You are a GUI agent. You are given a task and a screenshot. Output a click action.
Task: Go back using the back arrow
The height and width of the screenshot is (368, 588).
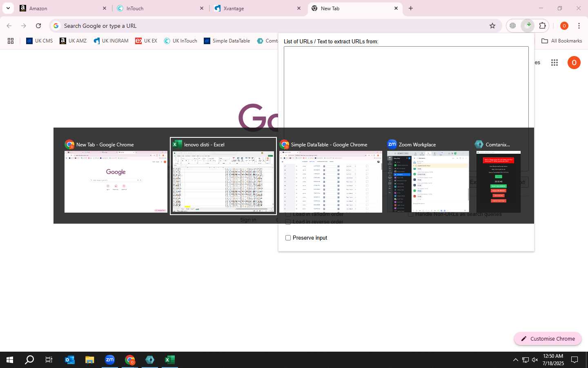(9, 26)
